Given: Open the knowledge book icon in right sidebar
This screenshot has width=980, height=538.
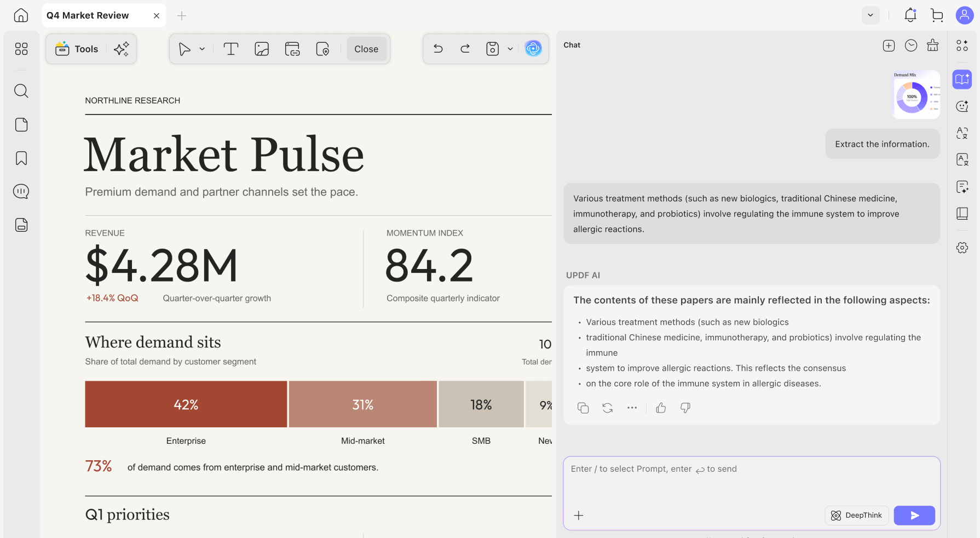Looking at the screenshot, I should coord(962,214).
